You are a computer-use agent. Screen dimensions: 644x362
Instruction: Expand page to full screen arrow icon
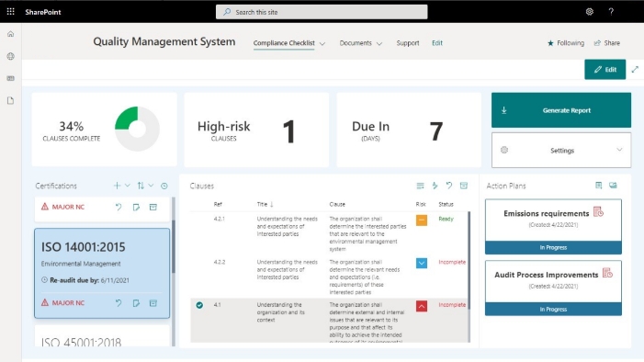pyautogui.click(x=635, y=70)
